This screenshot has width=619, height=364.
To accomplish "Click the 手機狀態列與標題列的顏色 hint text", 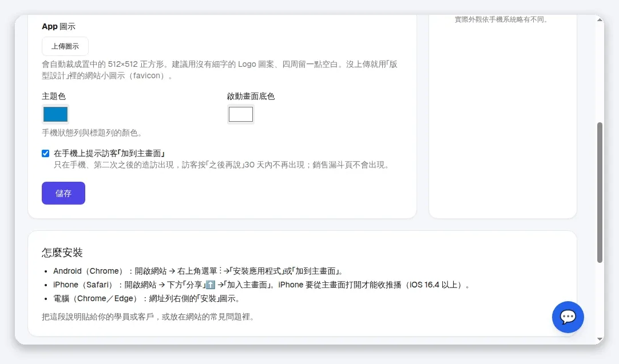I will tap(92, 133).
